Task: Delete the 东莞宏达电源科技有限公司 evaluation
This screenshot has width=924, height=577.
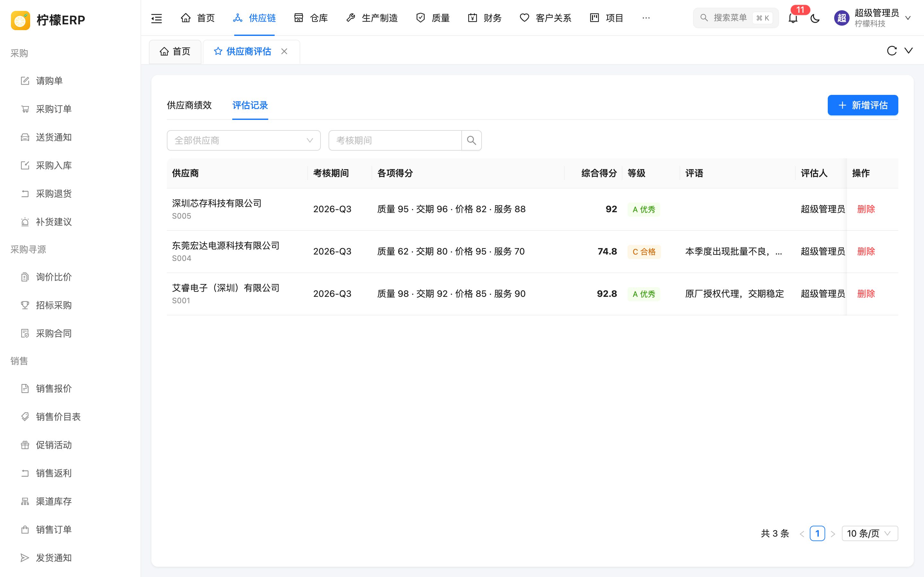Action: (866, 252)
